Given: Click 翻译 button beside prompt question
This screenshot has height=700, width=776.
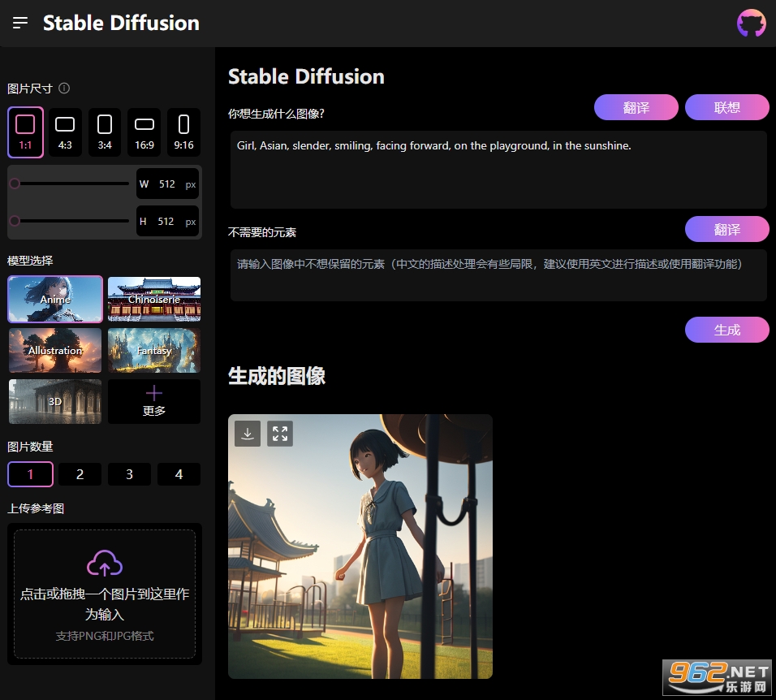Looking at the screenshot, I should [x=636, y=107].
